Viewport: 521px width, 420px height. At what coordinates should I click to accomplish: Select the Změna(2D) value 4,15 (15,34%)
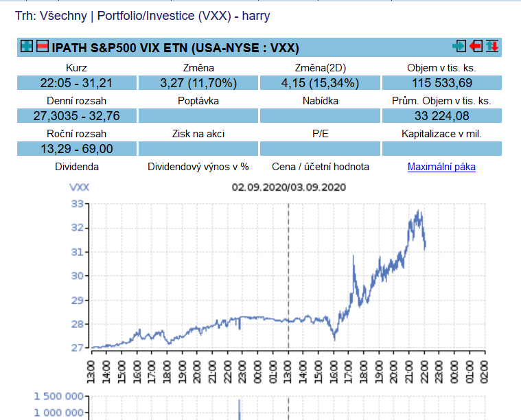coord(320,83)
